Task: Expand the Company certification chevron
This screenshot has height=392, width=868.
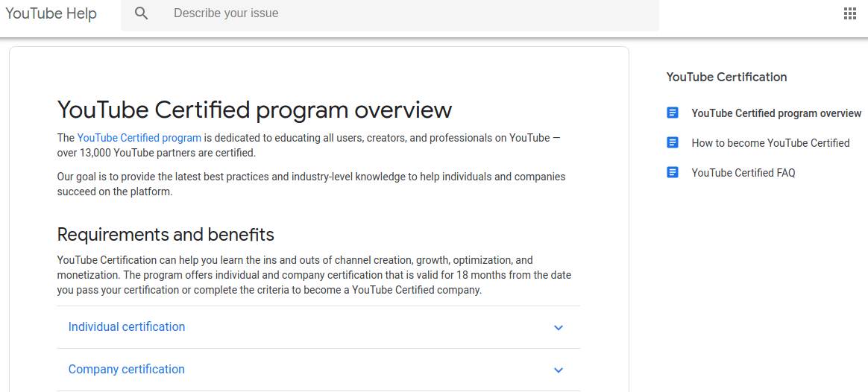Action: point(559,370)
